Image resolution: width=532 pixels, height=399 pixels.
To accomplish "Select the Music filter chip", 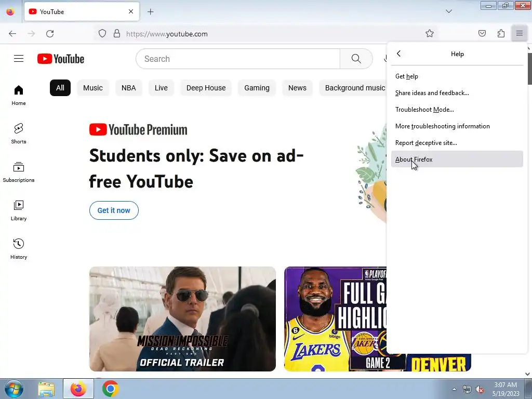I will tap(92, 88).
